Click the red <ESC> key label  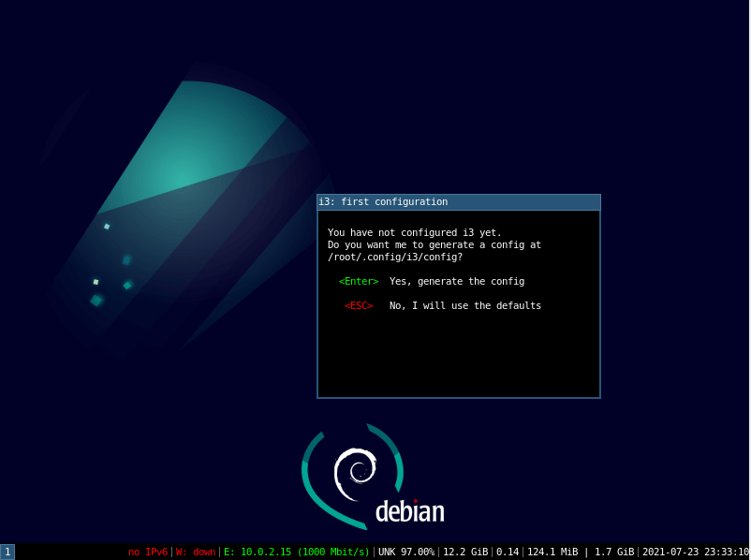coord(357,304)
